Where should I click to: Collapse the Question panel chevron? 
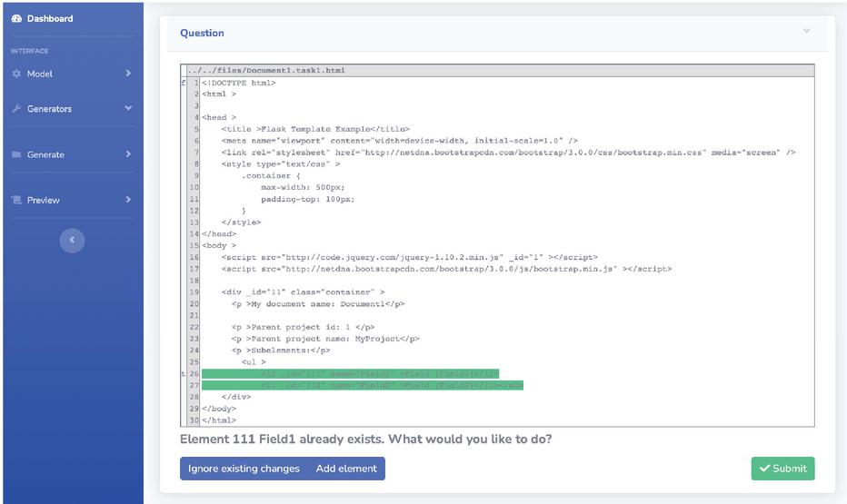pyautogui.click(x=805, y=32)
